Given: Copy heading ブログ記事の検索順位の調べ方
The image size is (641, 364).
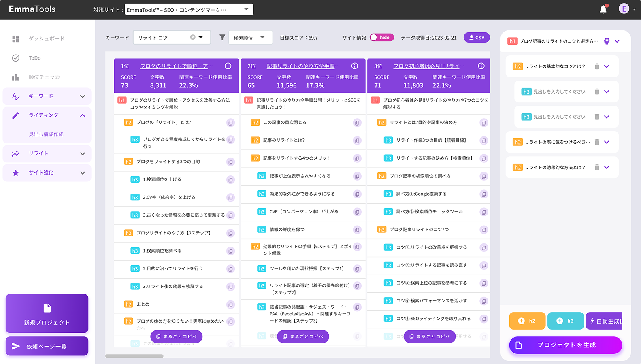Looking at the screenshot, I should click(483, 176).
